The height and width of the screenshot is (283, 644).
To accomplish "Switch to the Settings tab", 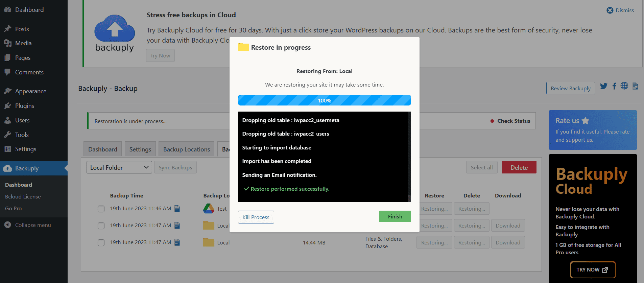I will (140, 149).
